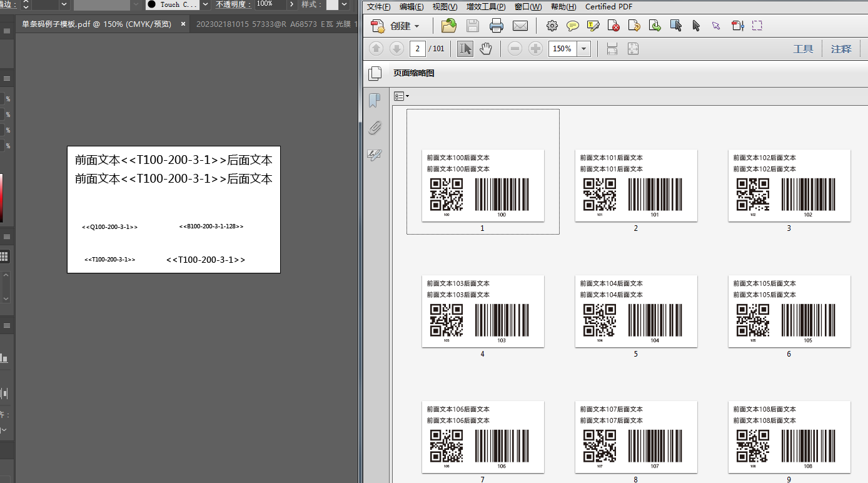Click the opacity 100% input field
Image resolution: width=868 pixels, height=483 pixels.
(x=270, y=4)
